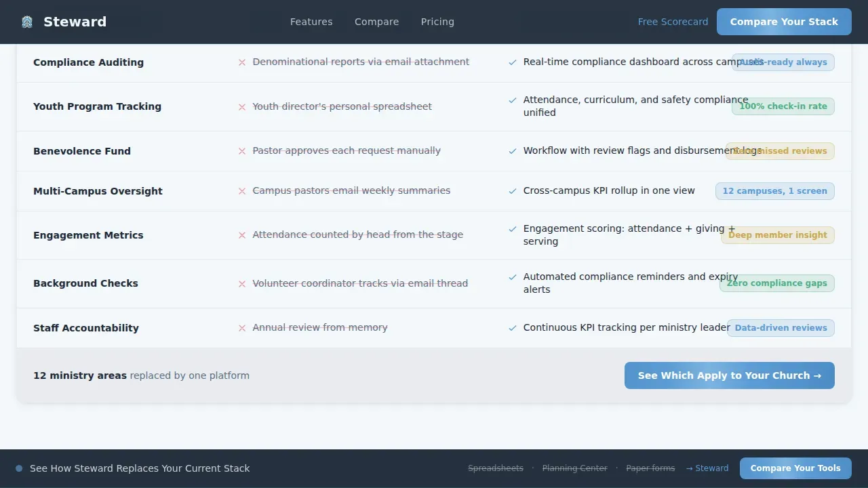
Task: Click the X icon by Denominational reports
Action: [x=242, y=62]
